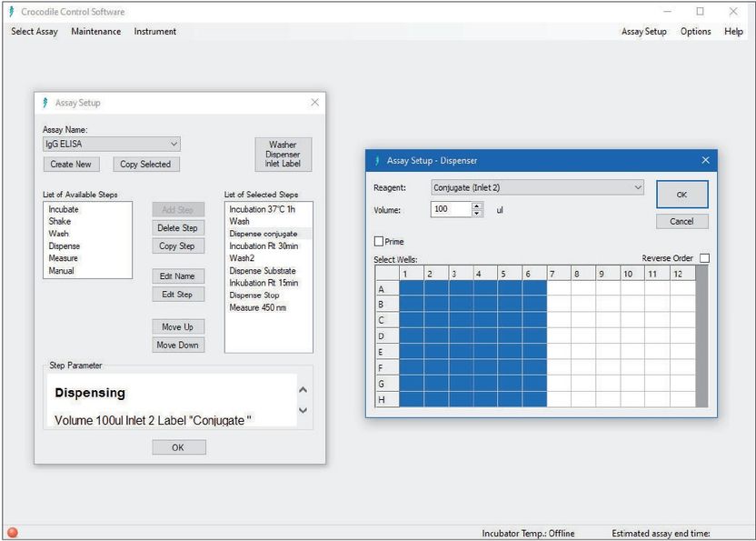Tick the Reverse Order checkbox
This screenshot has width=756, height=541.
pyautogui.click(x=704, y=258)
